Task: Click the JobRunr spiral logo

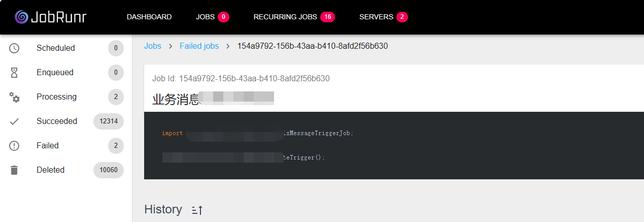Action: coord(21,17)
